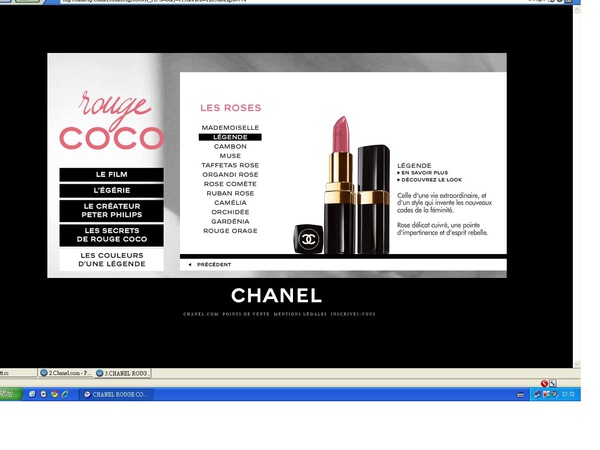Click the first system tray icon
The width and height of the screenshot is (600, 450).
tap(537, 395)
